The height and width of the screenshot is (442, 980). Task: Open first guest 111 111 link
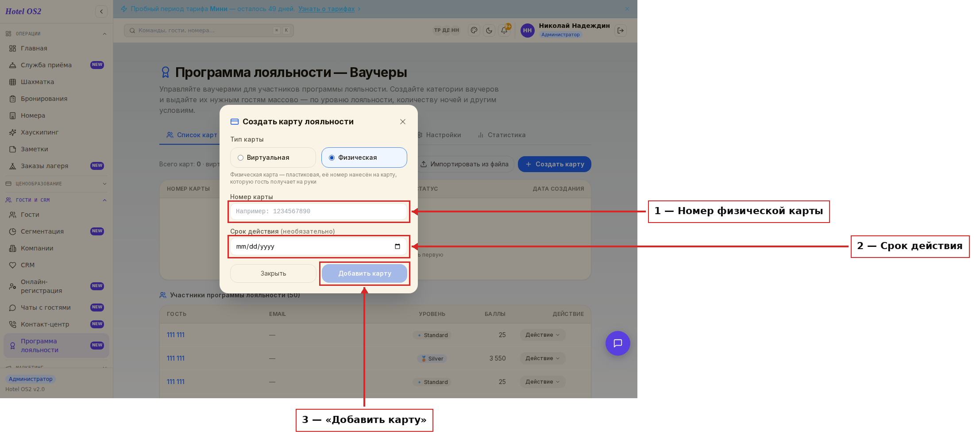point(175,335)
